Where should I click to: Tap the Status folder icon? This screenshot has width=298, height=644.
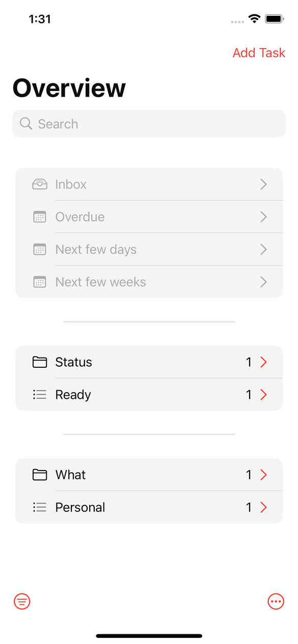[40, 362]
